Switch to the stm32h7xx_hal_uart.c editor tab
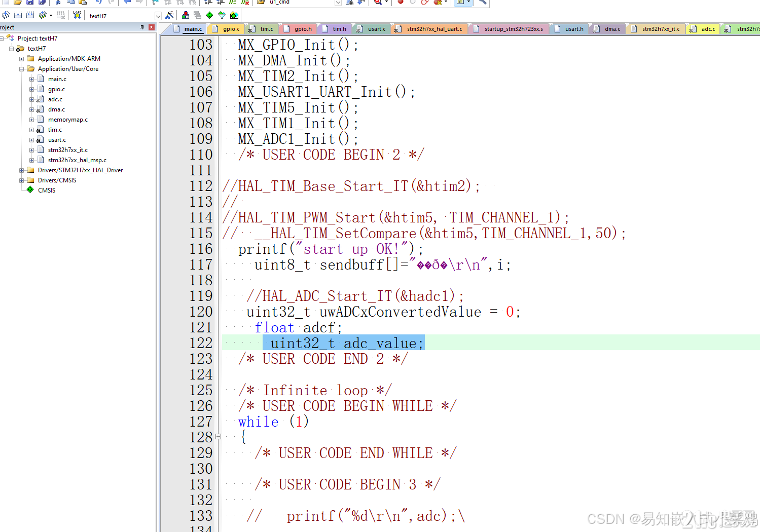This screenshot has width=760, height=532. coord(430,29)
